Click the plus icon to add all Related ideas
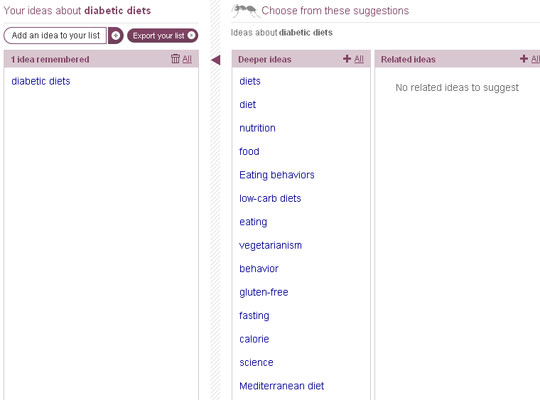540x400 pixels. (524, 59)
